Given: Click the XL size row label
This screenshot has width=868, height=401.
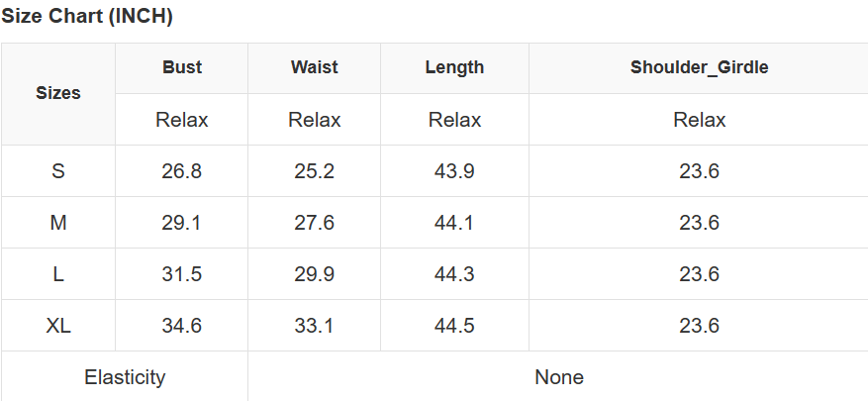Looking at the screenshot, I should [x=58, y=326].
